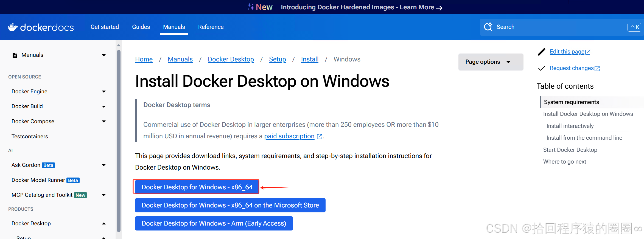644x239 pixels.
Task: Click the Ctrl+K shortcut badge
Action: pyautogui.click(x=634, y=27)
